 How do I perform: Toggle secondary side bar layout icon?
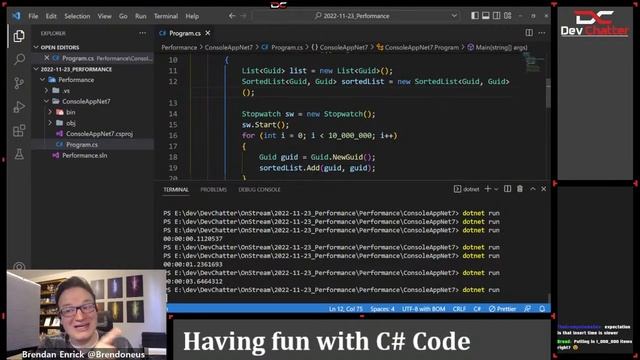tap(496, 16)
